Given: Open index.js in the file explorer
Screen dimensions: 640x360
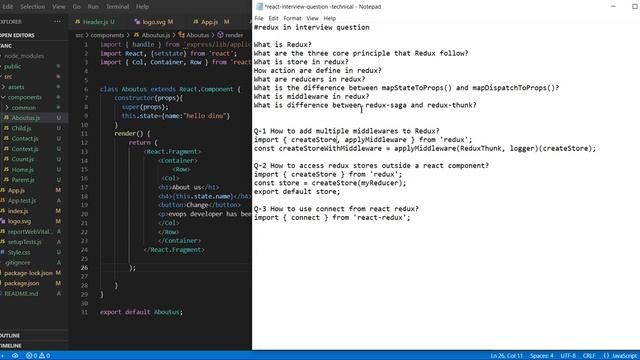Looking at the screenshot, I should coord(18,211).
